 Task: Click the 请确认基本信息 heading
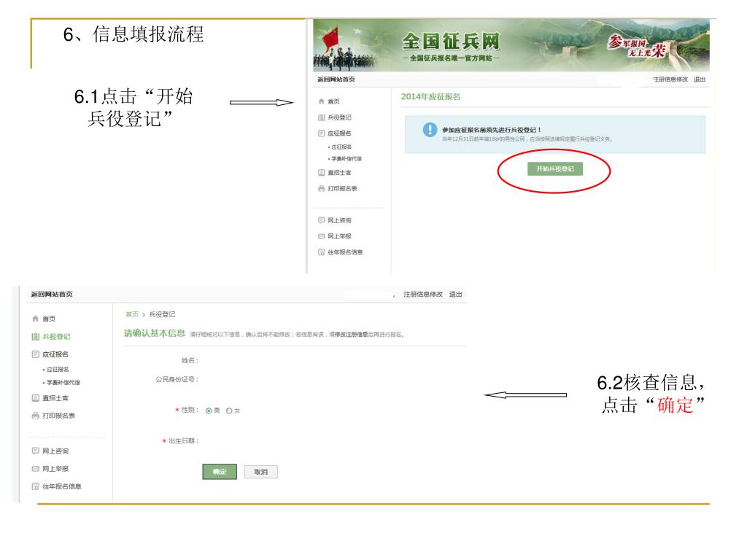pyautogui.click(x=155, y=333)
